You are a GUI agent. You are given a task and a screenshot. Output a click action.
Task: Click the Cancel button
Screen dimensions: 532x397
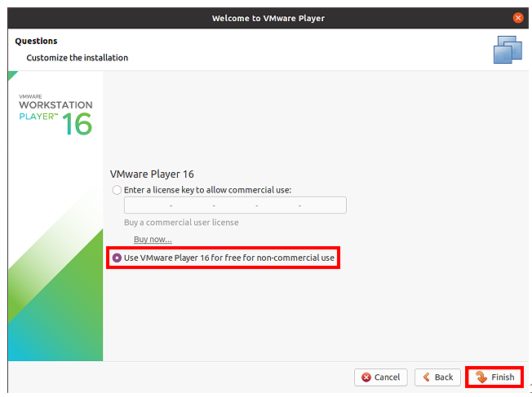pyautogui.click(x=381, y=377)
